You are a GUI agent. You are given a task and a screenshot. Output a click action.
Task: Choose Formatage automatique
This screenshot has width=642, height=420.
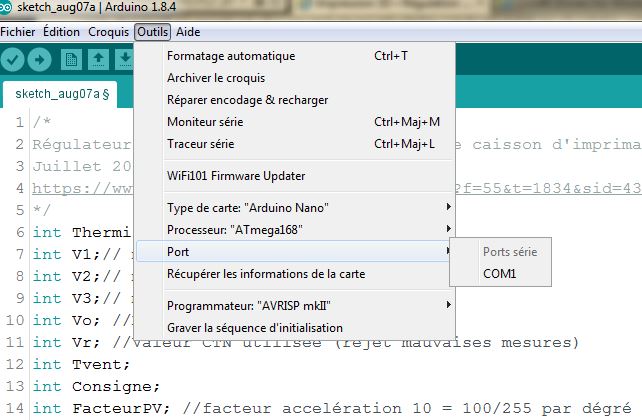(295, 56)
